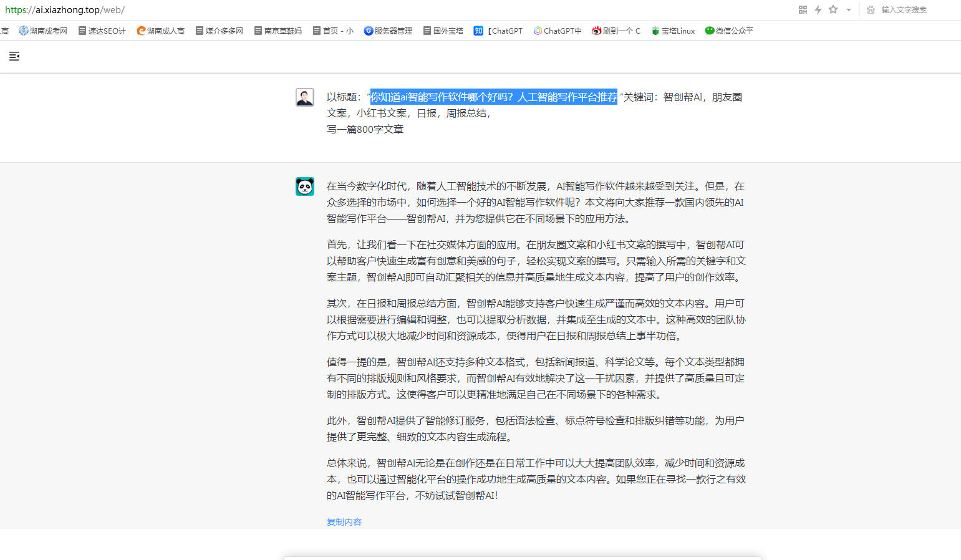The height and width of the screenshot is (560, 961).
Task: Open the ChatGPT中 bookmark
Action: (x=558, y=31)
